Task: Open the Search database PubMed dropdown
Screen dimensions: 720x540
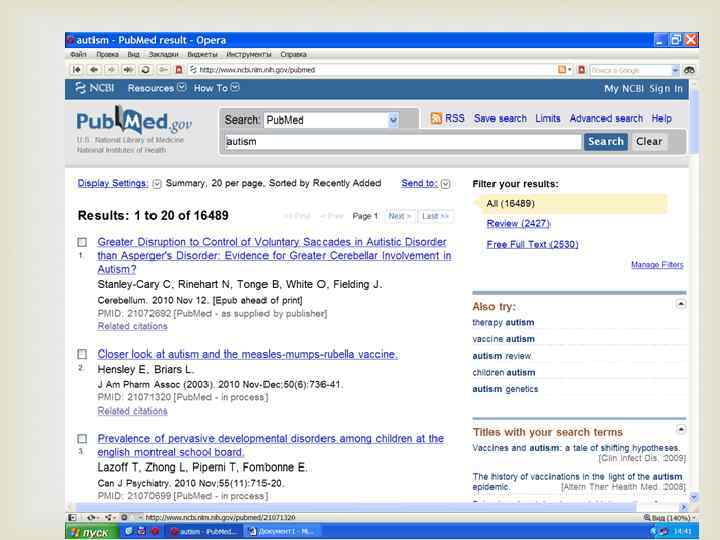Action: pyautogui.click(x=393, y=120)
